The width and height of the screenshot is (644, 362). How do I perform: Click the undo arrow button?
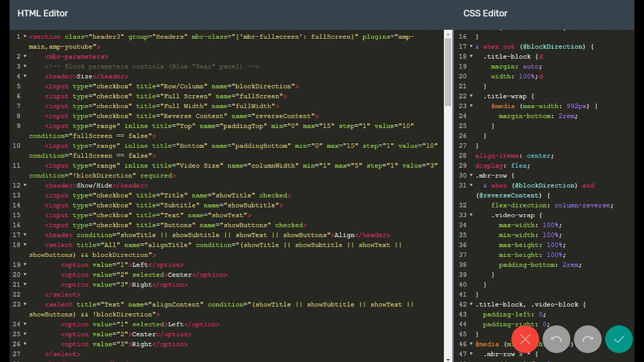click(x=556, y=339)
